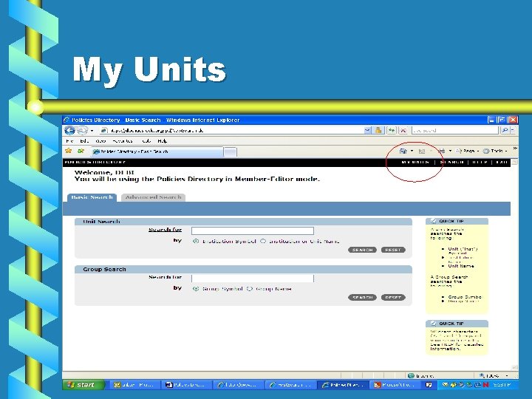Viewport: 532px width, 399px height.
Task: Switch to the Basic Search tab
Action: pyautogui.click(x=92, y=197)
